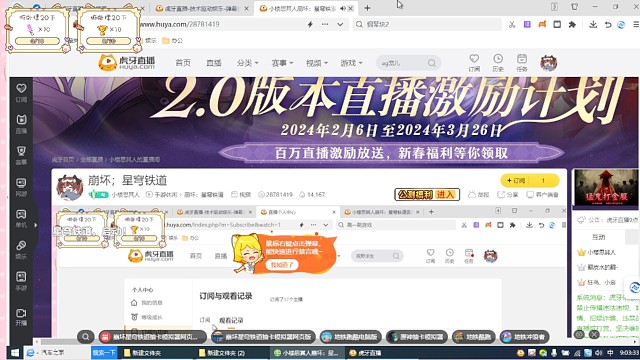Open the 客户端看 client icon on stream header

tap(542, 195)
